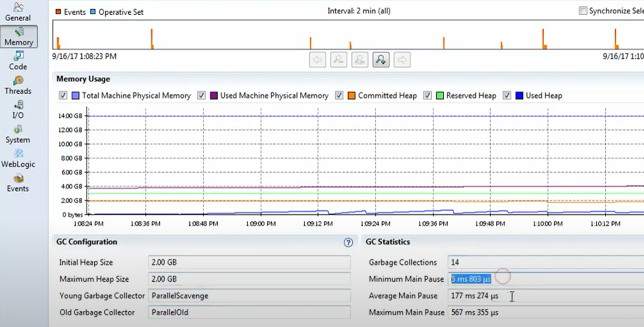Switch to the Threads view
This screenshot has height=327, width=644.
[x=18, y=85]
